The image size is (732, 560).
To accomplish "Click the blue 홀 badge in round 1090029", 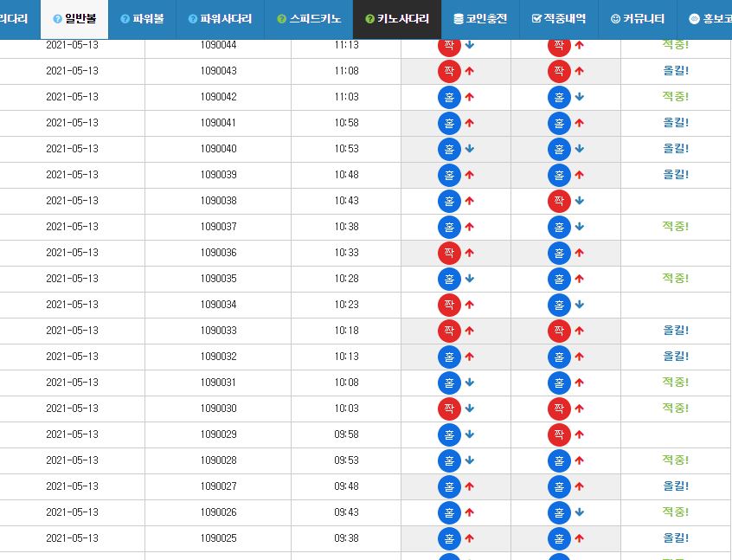I will coord(449,434).
